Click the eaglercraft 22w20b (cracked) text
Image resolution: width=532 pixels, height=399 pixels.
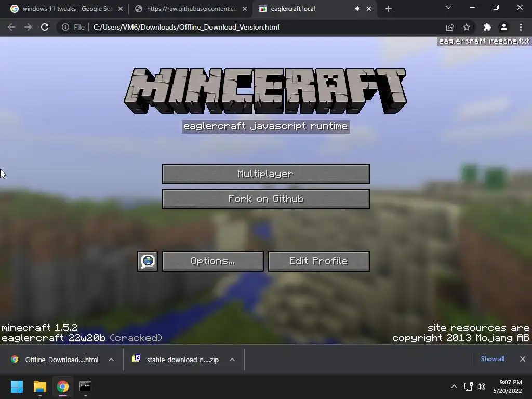pyautogui.click(x=82, y=338)
